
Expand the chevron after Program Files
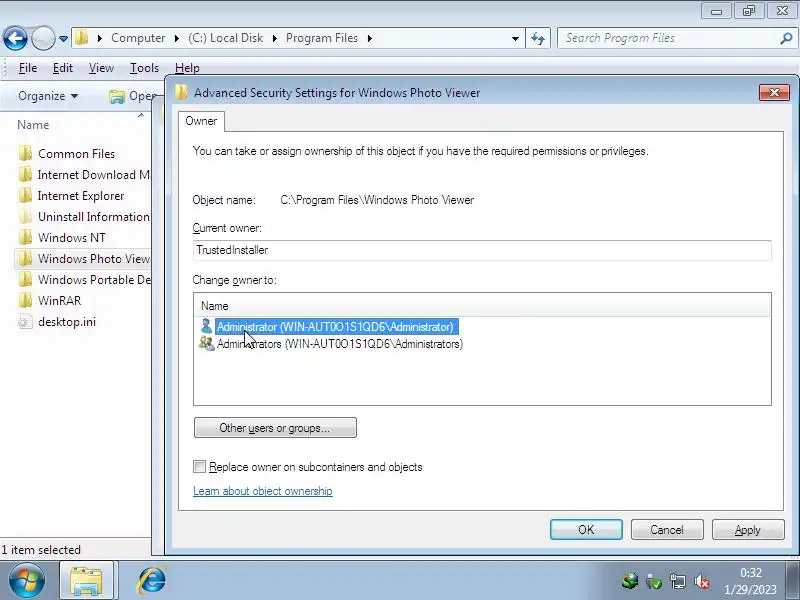tap(369, 38)
